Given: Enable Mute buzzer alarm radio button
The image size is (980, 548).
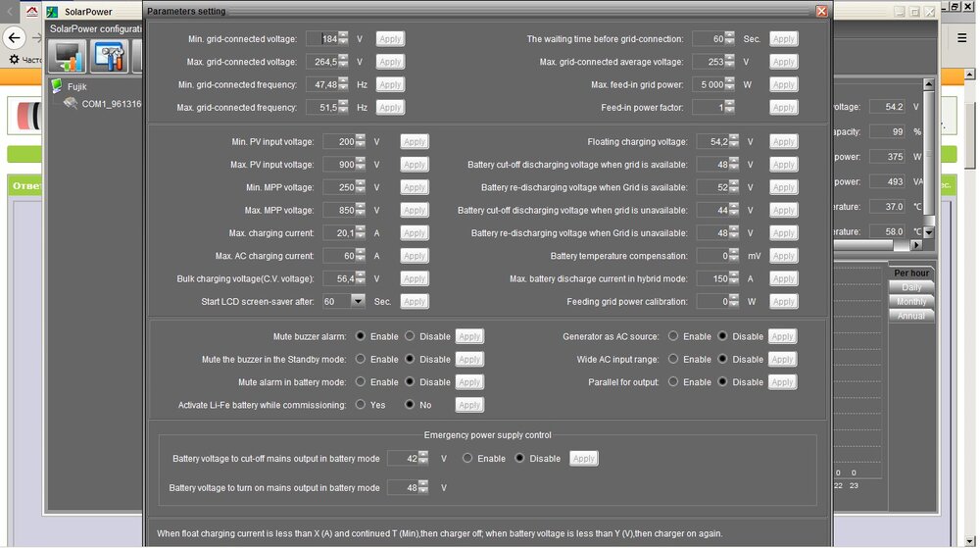Looking at the screenshot, I should pos(361,336).
